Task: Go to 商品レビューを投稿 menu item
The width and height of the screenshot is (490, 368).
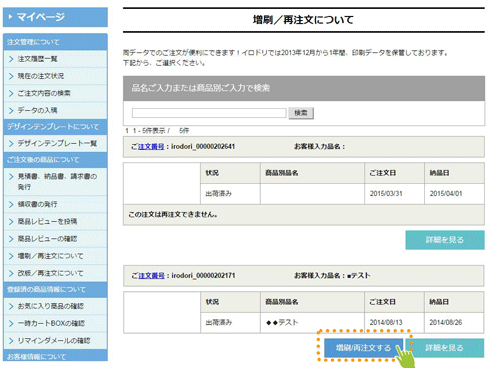Action: pyautogui.click(x=55, y=221)
